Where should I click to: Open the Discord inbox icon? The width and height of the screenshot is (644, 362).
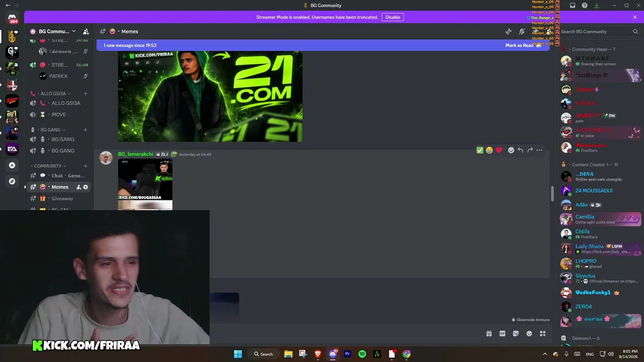[x=573, y=6]
